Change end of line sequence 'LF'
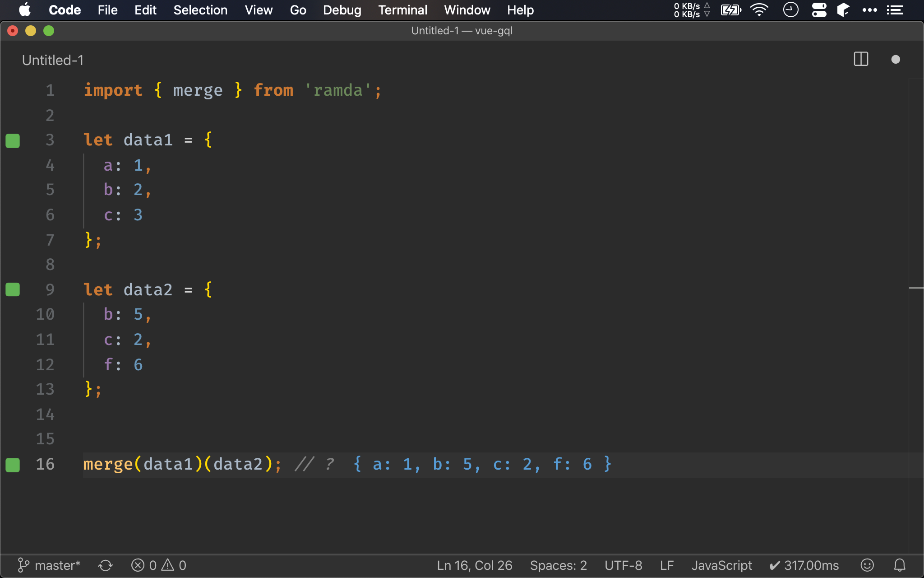Screen dimensions: 924x578 [x=666, y=565]
